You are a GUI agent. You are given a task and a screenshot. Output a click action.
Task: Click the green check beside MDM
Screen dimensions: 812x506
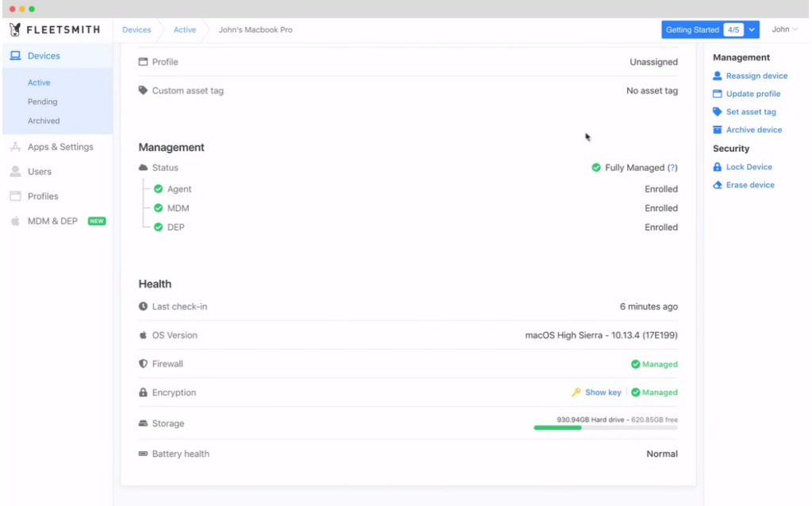(x=159, y=208)
